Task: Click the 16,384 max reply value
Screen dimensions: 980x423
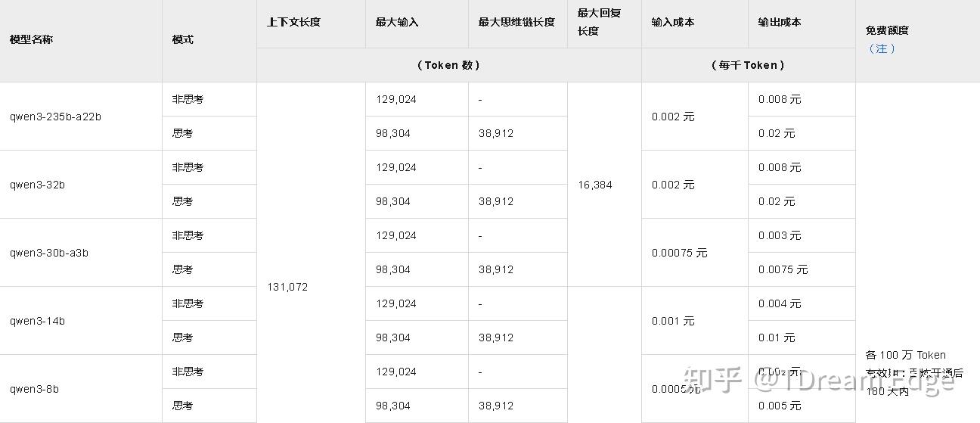Action: (595, 185)
